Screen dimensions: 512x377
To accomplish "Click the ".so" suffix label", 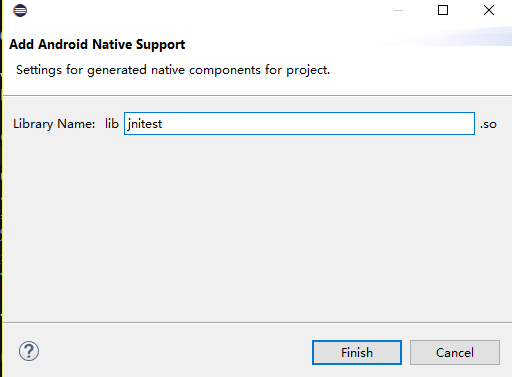I will pos(488,124).
